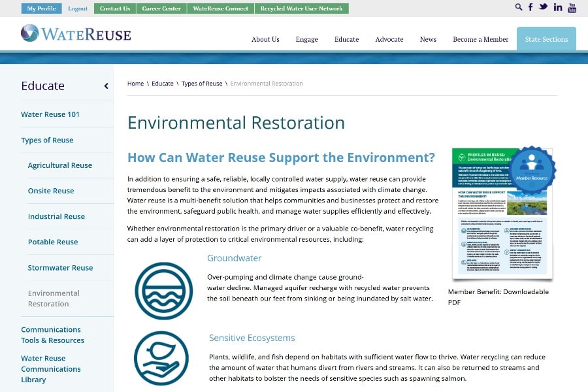Expand Types of Reuse sidebar section

47,140
